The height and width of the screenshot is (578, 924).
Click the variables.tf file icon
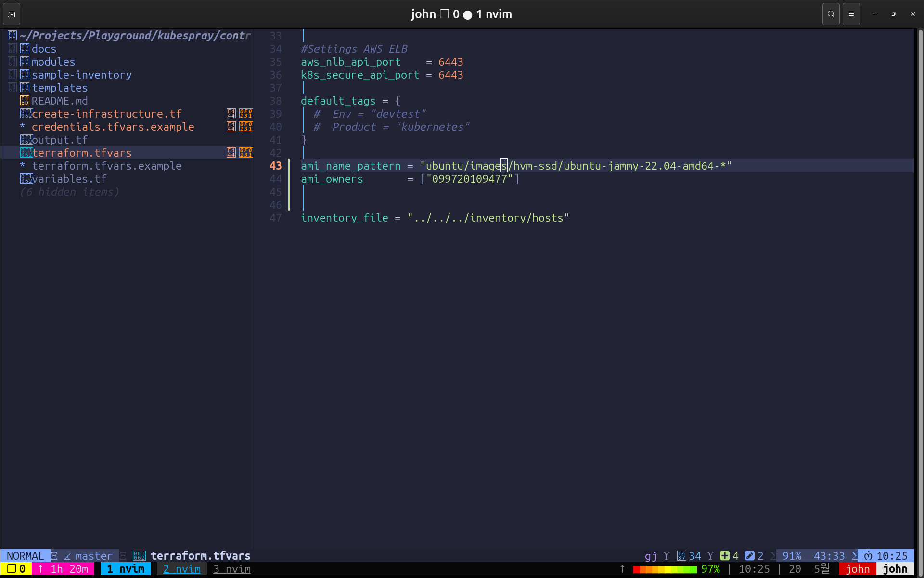point(26,179)
